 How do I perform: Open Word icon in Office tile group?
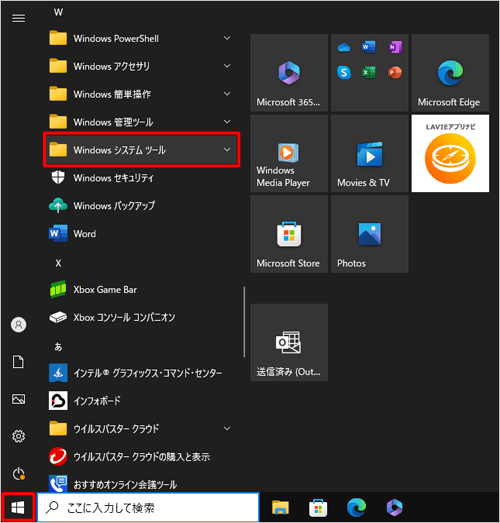369,47
